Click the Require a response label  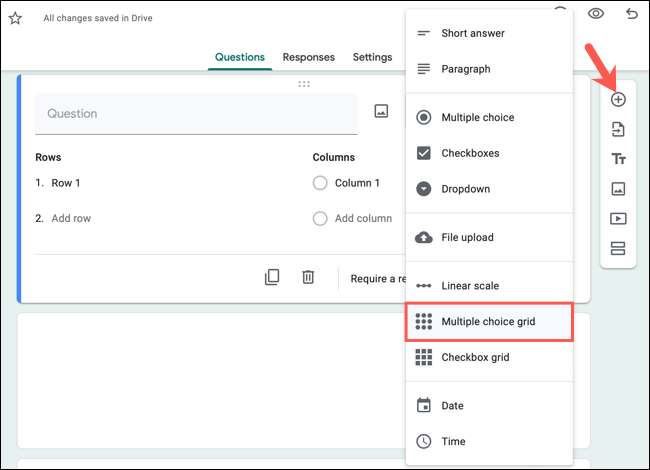(x=378, y=279)
